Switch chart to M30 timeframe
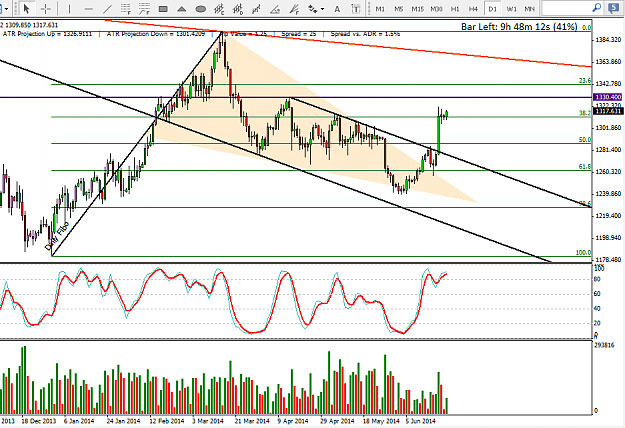Screen dimensions: 625x428 [436, 8]
